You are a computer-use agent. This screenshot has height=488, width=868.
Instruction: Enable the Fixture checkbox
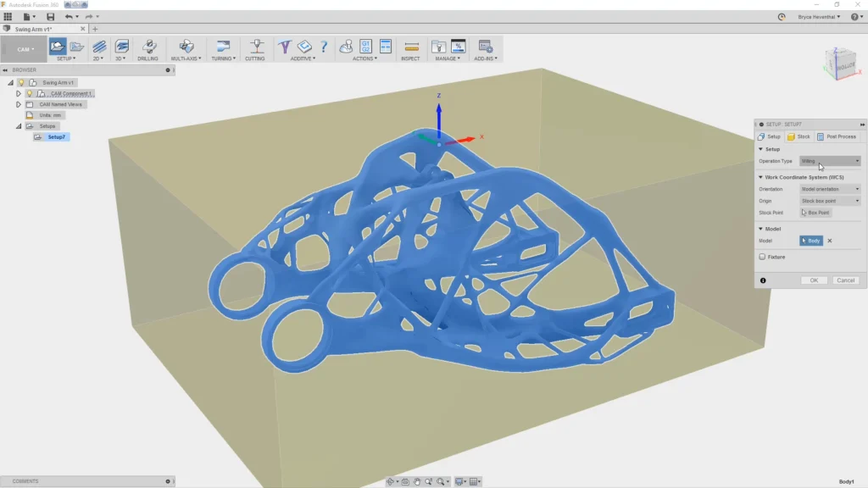tap(762, 256)
